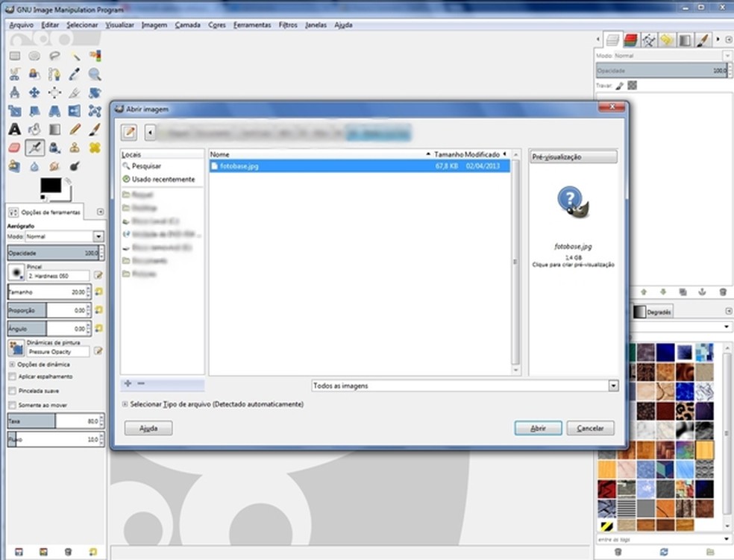Viewport: 734px width, 560px height.
Task: Select the Crop tool
Action: click(x=75, y=92)
